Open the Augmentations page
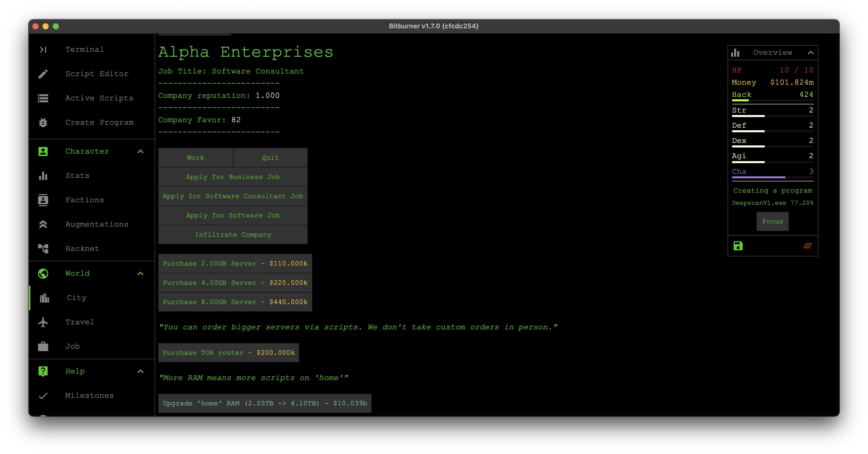This screenshot has height=454, width=868. (92, 224)
